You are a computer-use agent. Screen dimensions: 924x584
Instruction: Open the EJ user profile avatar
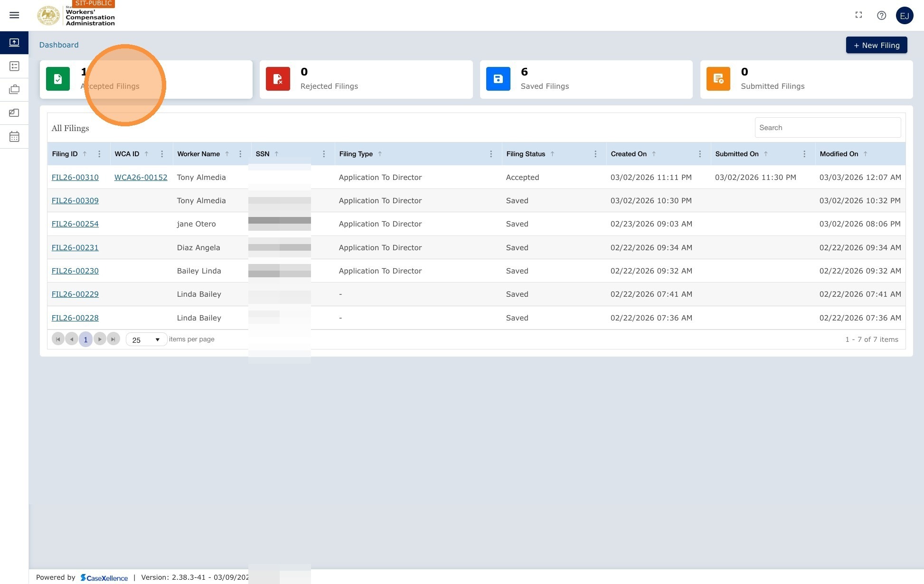[x=905, y=15]
